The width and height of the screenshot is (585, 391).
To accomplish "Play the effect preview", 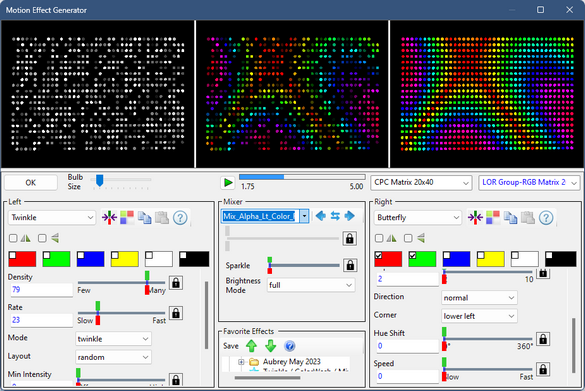I will pyautogui.click(x=228, y=183).
